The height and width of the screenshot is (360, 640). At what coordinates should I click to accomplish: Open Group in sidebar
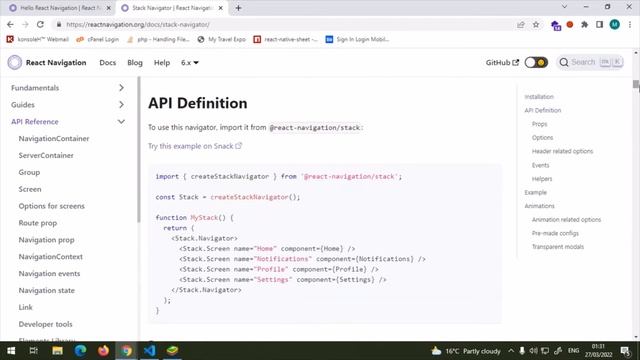pyautogui.click(x=29, y=172)
